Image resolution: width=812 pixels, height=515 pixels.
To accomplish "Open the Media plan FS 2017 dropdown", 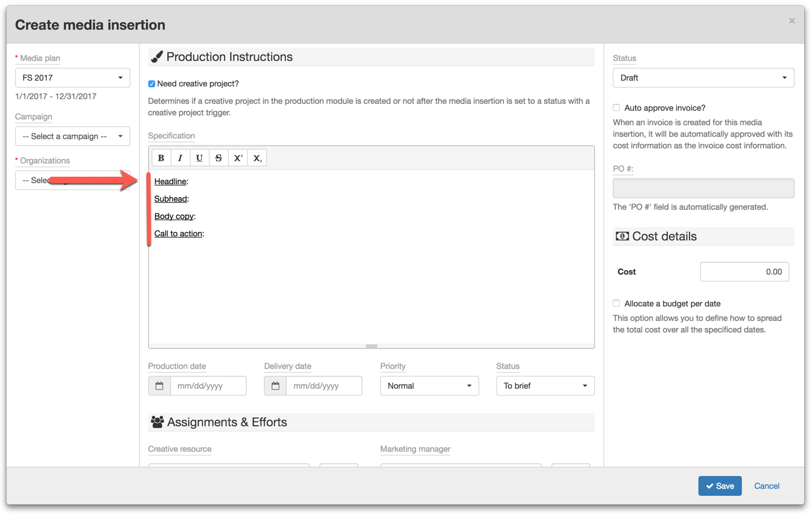I will pyautogui.click(x=72, y=78).
